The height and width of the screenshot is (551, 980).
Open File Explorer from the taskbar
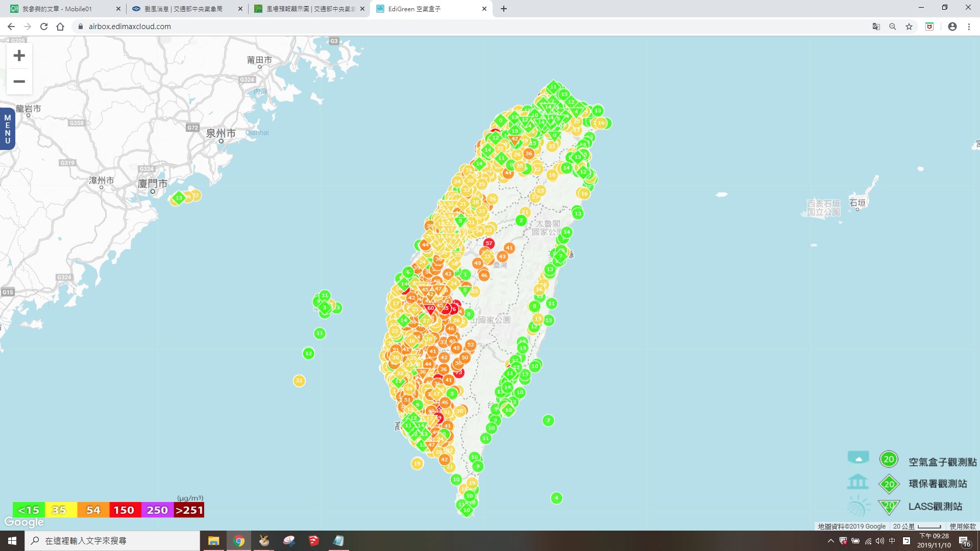click(213, 541)
